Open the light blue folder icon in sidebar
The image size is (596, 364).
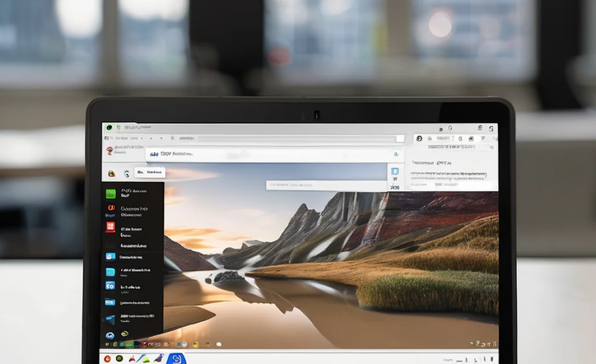point(110,272)
